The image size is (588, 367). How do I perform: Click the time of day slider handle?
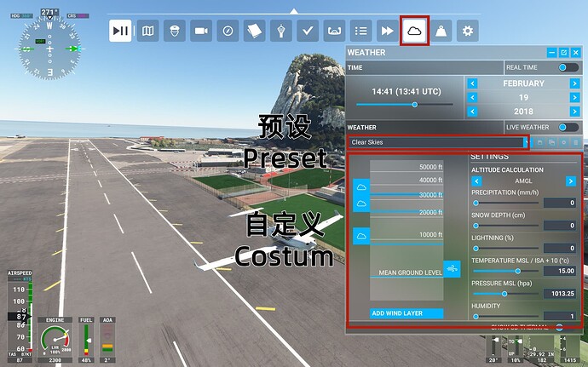(414, 105)
